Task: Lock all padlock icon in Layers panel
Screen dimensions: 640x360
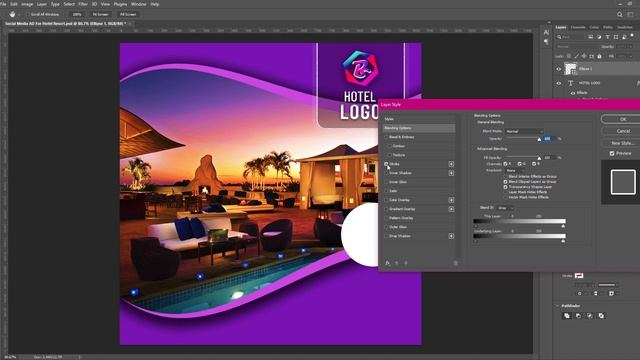Action: click(x=599, y=56)
